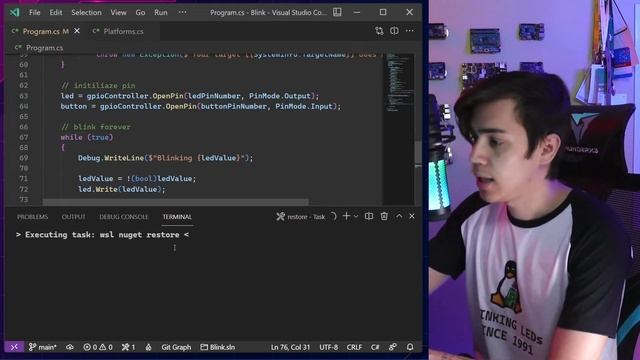Click the // blink forever comment
The width and height of the screenshot is (640, 360).
(96, 127)
